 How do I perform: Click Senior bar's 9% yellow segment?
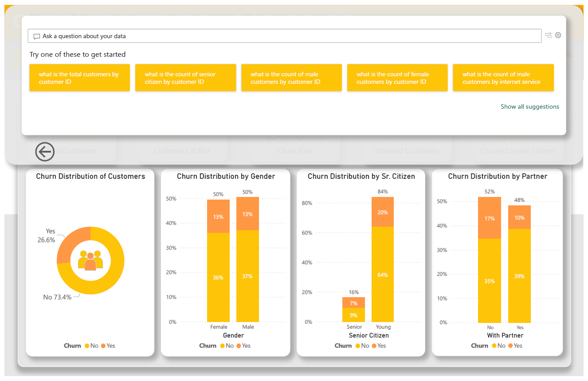tap(353, 315)
